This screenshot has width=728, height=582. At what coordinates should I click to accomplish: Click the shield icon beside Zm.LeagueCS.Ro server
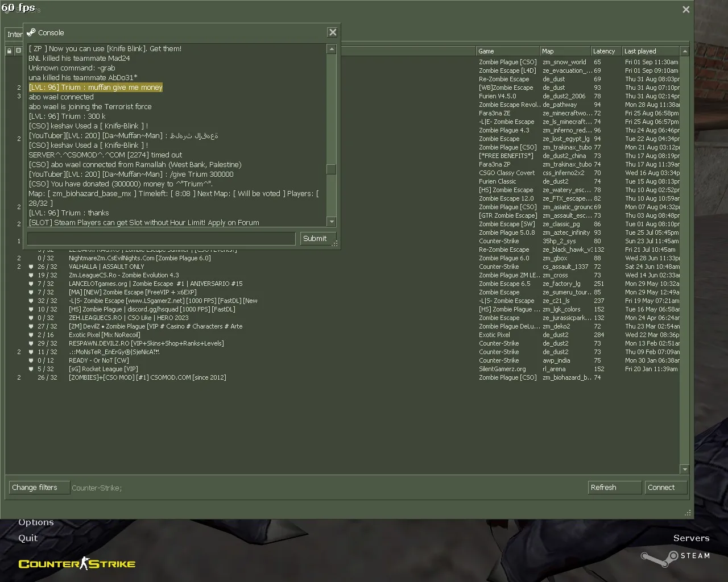tap(31, 275)
